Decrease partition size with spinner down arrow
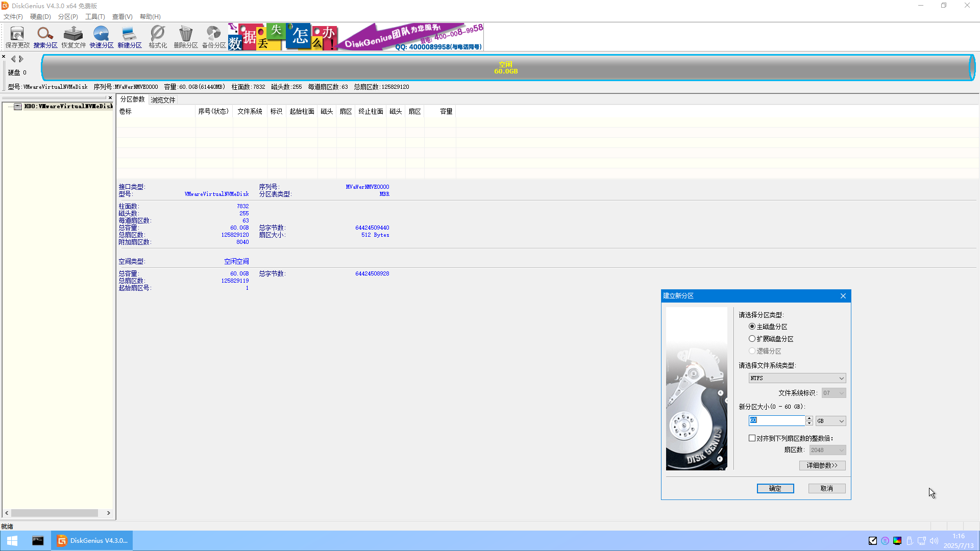This screenshot has height=551, width=980. (809, 423)
